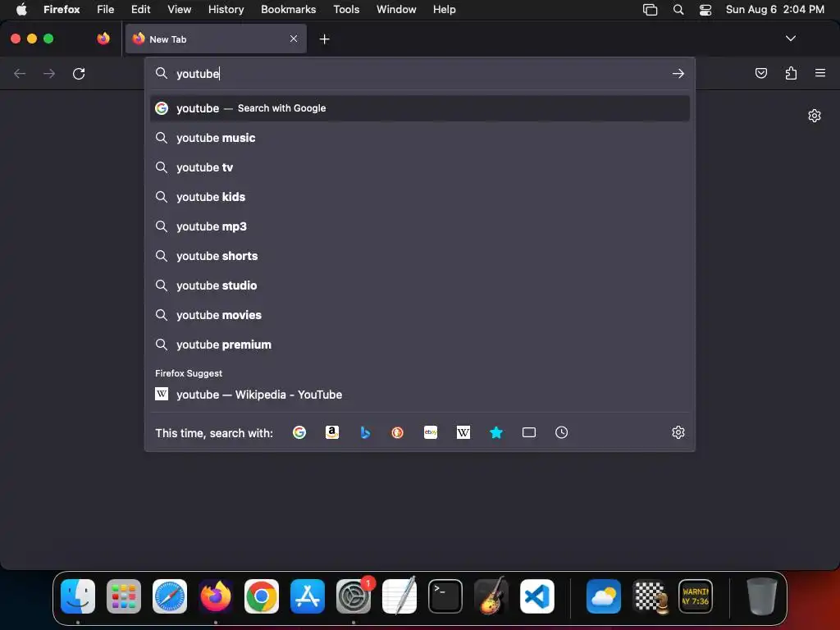Open Firefox application hamburger menu
Viewport: 840px width, 630px height.
click(x=820, y=73)
